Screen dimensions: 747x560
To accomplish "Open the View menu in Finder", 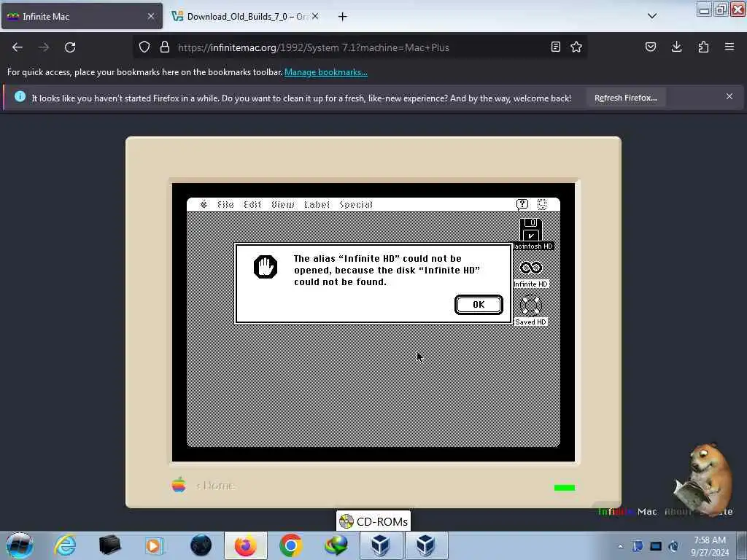I will tap(282, 204).
